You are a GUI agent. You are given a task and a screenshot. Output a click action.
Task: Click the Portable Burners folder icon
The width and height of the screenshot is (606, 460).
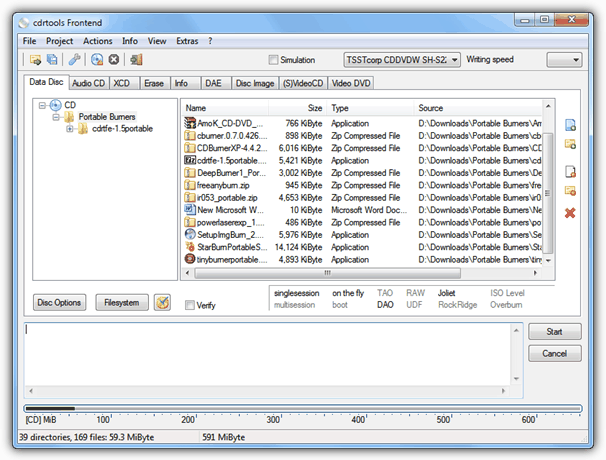click(x=70, y=117)
